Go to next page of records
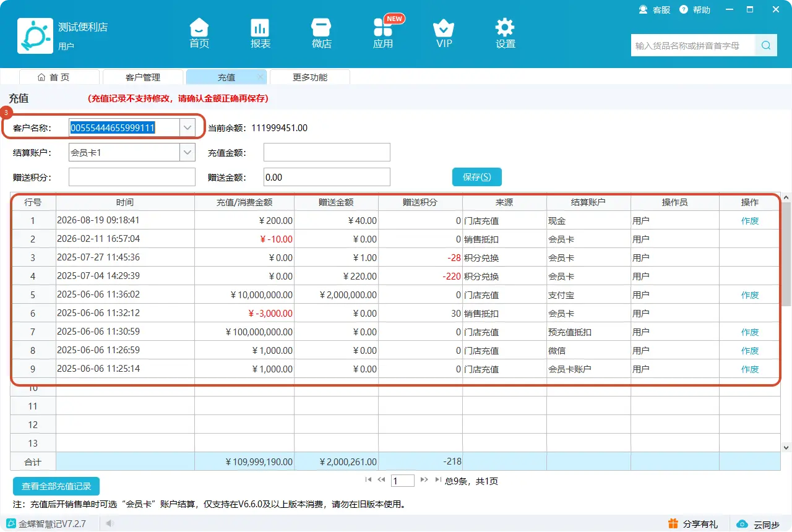Image resolution: width=792 pixels, height=532 pixels. [x=424, y=479]
